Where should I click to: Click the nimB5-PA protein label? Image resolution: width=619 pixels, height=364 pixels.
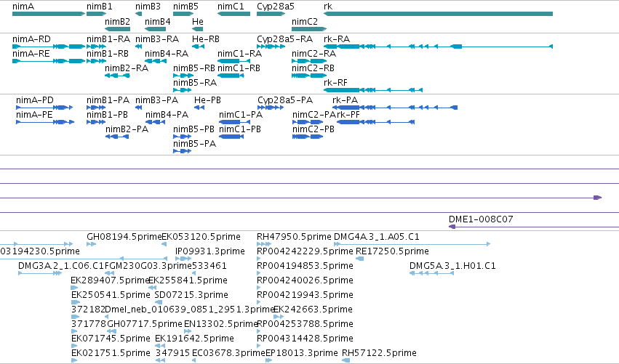tap(195, 144)
